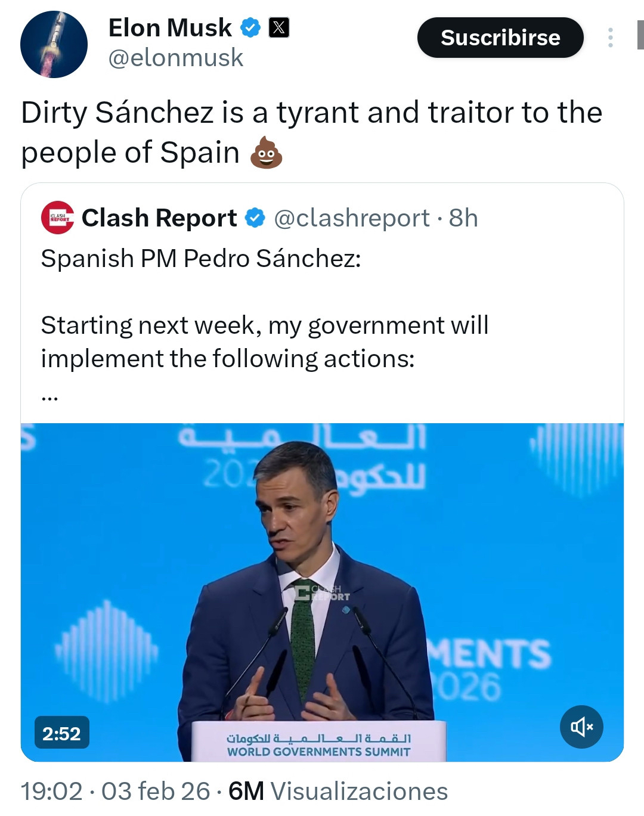
Task: Open Elon Musk's rocket profile avatar
Action: [x=54, y=44]
